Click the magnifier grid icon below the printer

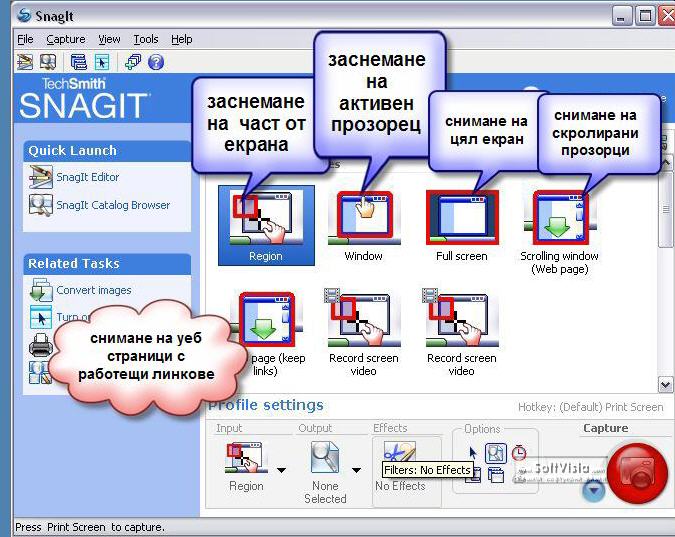(40, 373)
